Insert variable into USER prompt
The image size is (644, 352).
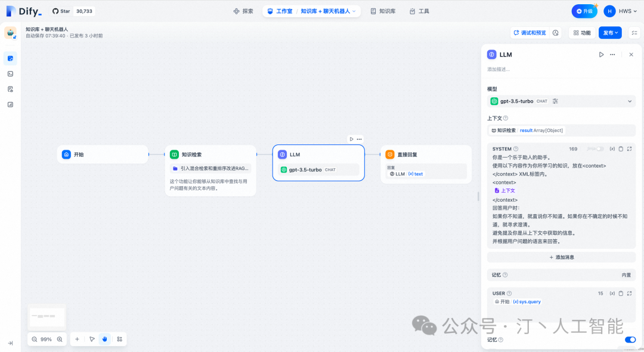pos(612,294)
